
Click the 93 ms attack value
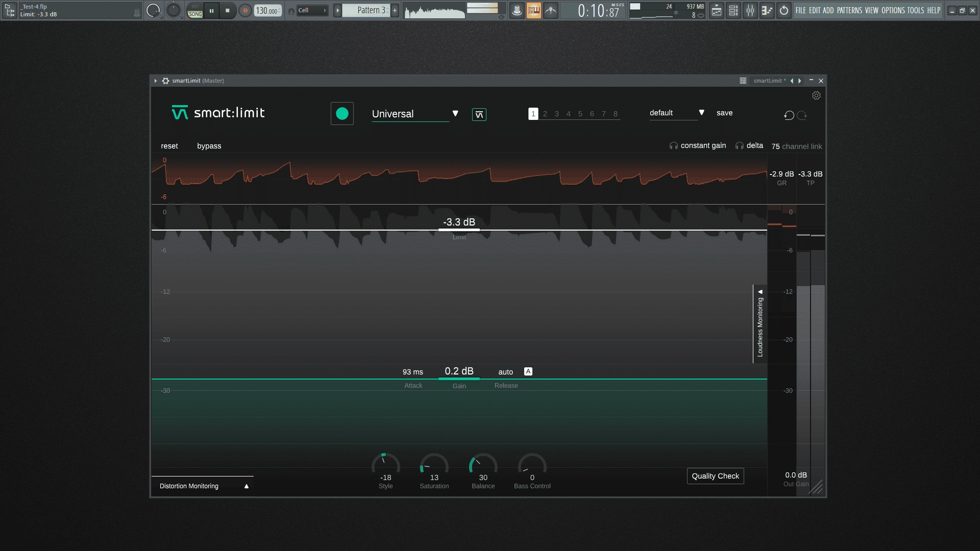(x=413, y=372)
